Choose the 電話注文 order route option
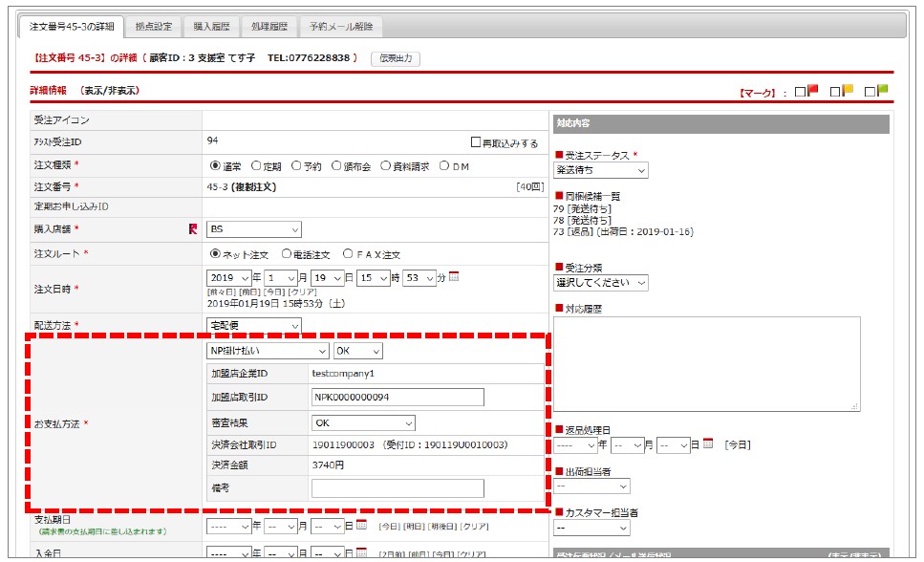This screenshot has height=562, width=924. pyautogui.click(x=287, y=254)
